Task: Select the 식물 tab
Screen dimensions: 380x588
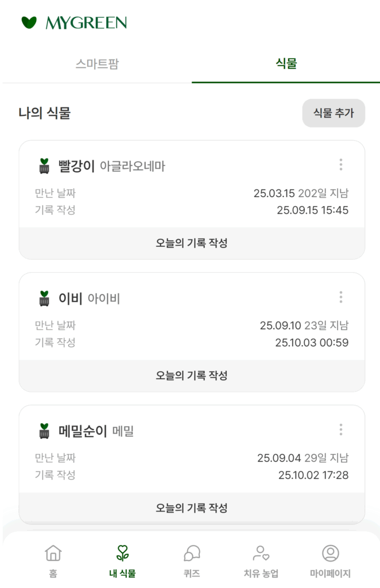Action: pos(286,64)
